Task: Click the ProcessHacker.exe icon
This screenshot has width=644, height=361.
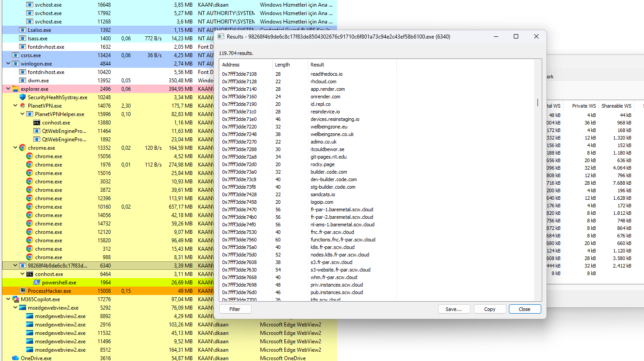Action: pos(23,291)
